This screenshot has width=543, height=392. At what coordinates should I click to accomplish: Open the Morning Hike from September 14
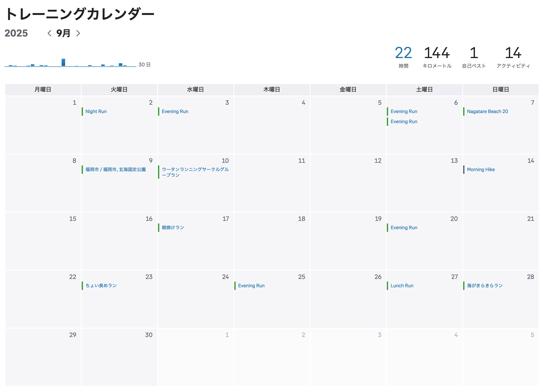pyautogui.click(x=481, y=169)
